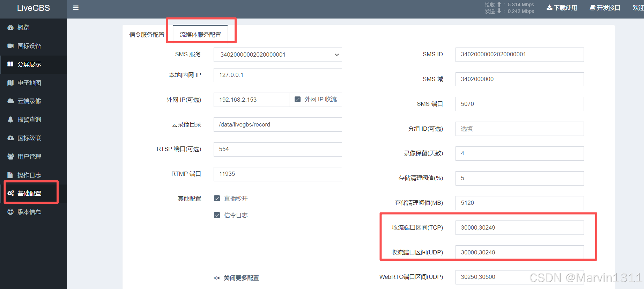Screen dimensions: 644x289
Task: Click the grid icon for 分屏展示
Action: [10, 64]
